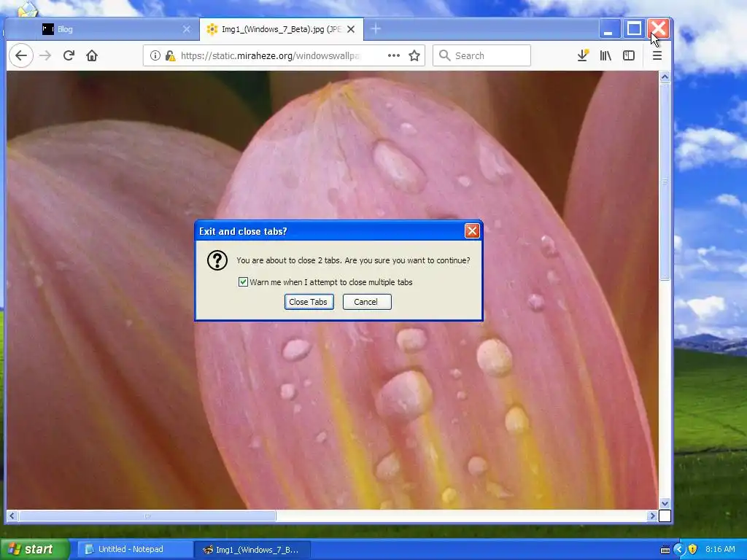
Task: Show site information icon in address bar
Action: point(155,55)
